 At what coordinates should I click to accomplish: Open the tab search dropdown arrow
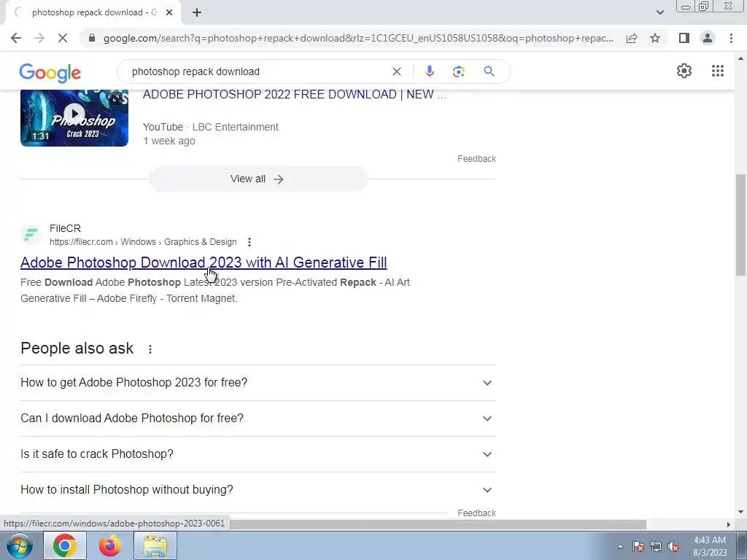(x=659, y=12)
